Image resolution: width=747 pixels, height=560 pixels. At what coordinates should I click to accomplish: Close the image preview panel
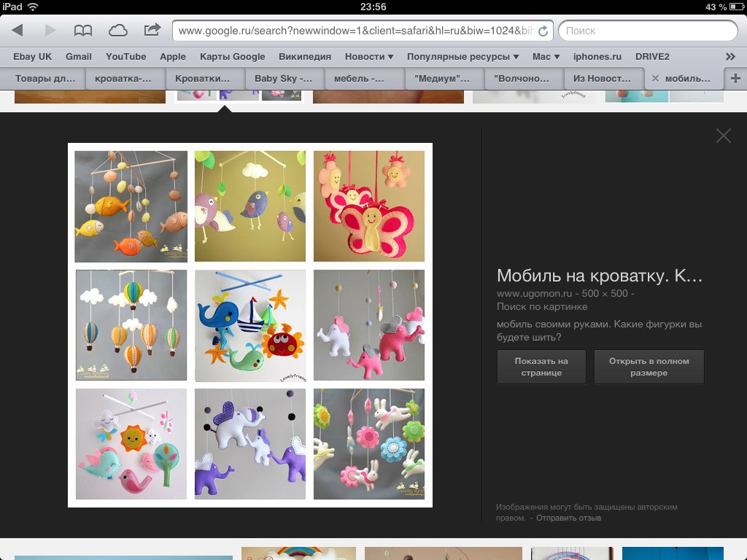(723, 136)
